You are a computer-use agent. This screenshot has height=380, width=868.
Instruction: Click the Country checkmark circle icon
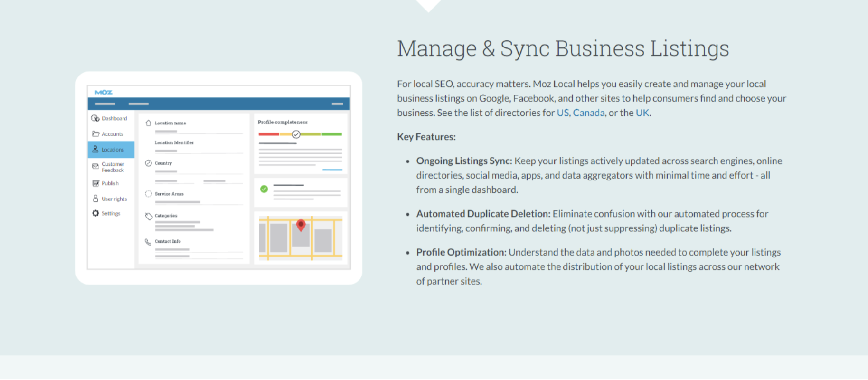pos(148,163)
